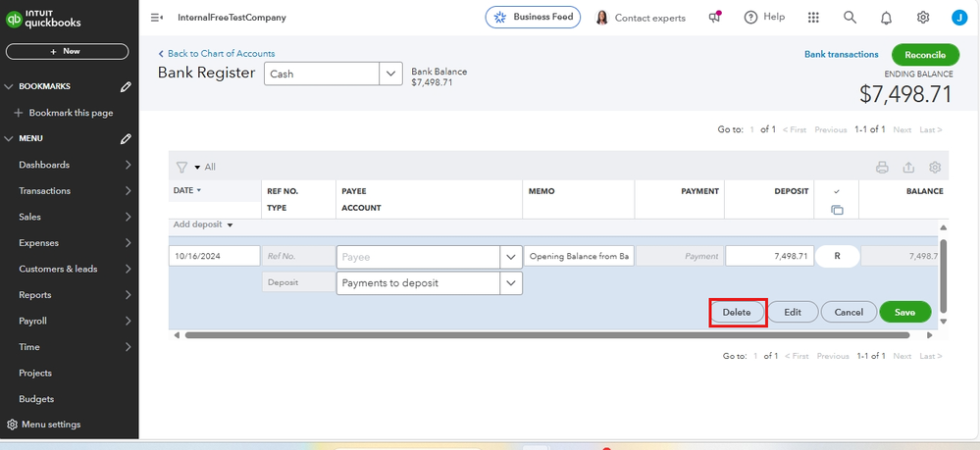The height and width of the screenshot is (450, 980).
Task: Open the Projects menu item
Action: coord(35,374)
